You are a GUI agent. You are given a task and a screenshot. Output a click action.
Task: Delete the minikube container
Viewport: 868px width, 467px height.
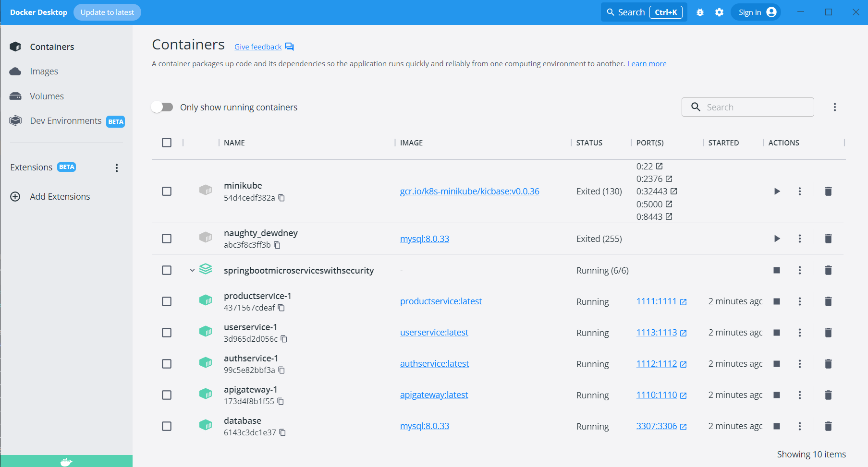[x=828, y=191]
